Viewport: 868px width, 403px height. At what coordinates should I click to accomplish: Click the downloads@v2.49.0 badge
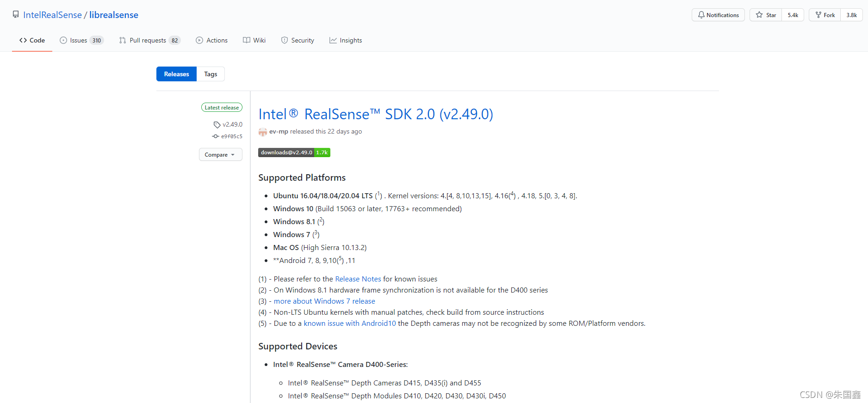click(294, 153)
